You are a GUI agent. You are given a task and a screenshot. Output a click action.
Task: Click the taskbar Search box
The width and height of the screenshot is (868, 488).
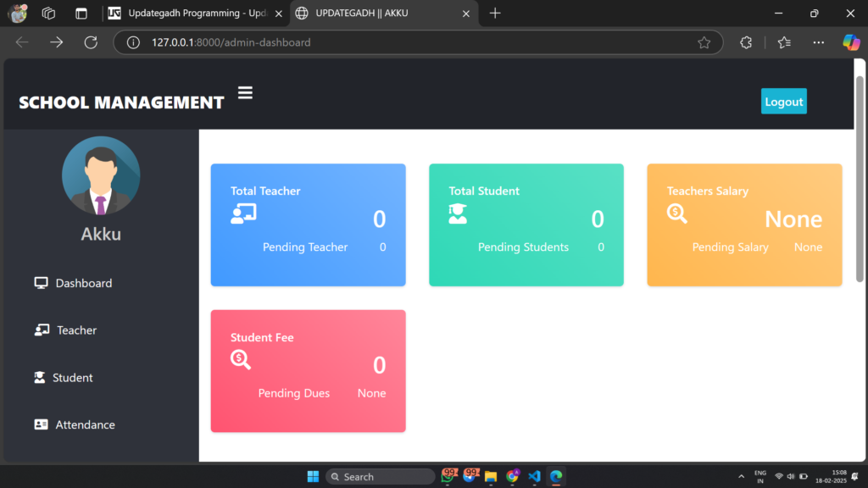[381, 476]
